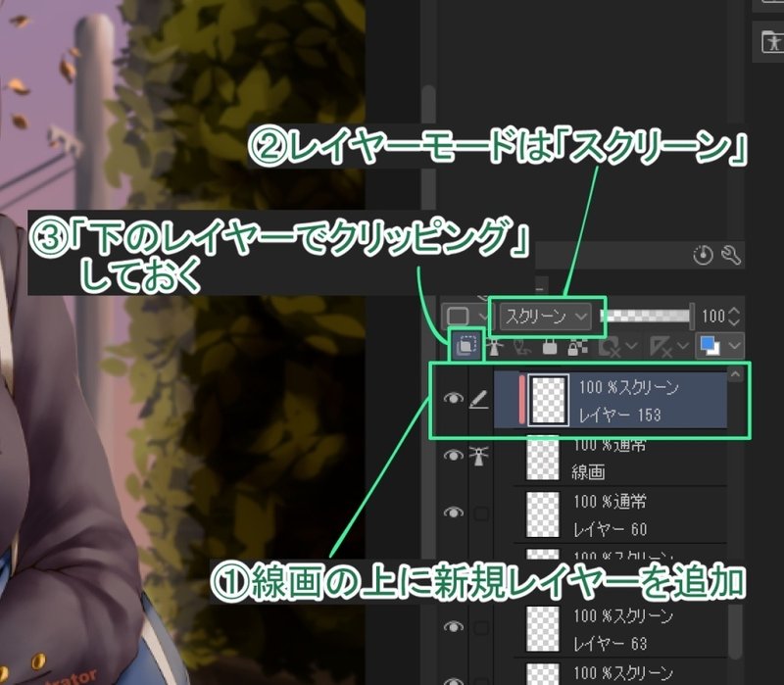Image resolution: width=784 pixels, height=685 pixels.
Task: Expand the mask options dropdown arrow
Action: pyautogui.click(x=631, y=346)
